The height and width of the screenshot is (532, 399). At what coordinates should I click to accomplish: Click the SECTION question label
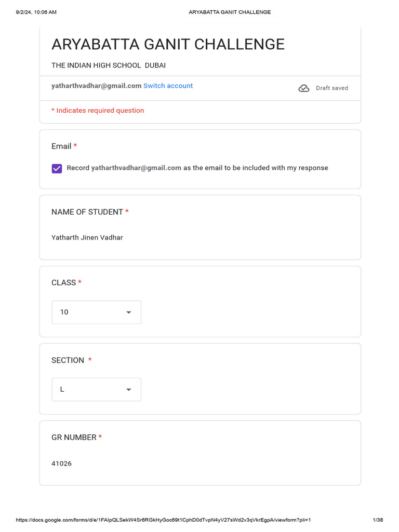(68, 361)
